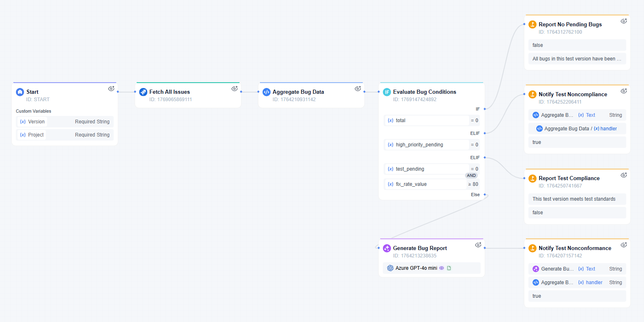644x322 pixels.
Task: Select the ELIF branch label on Evaluate Bug Conditions
Action: pos(475,133)
